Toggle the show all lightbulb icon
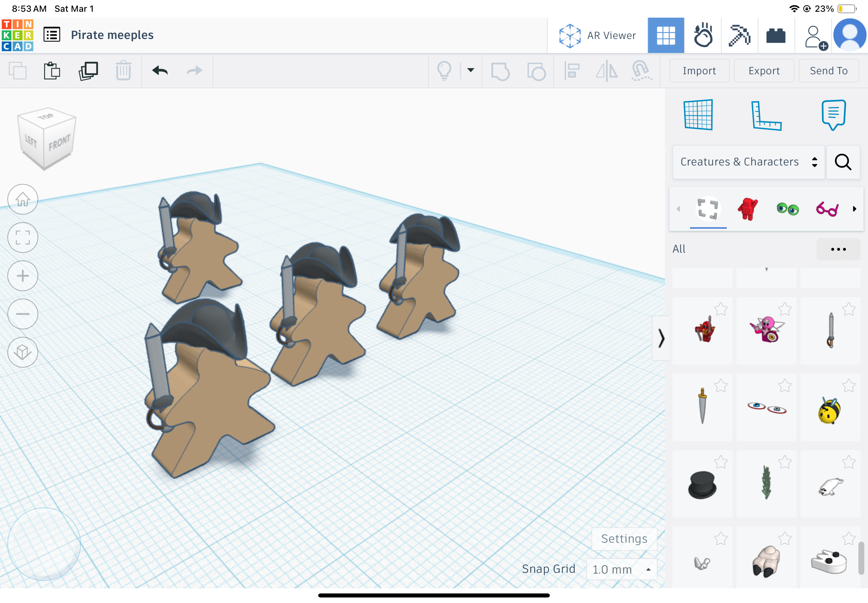Screen dimensions: 868x603 click(444, 71)
